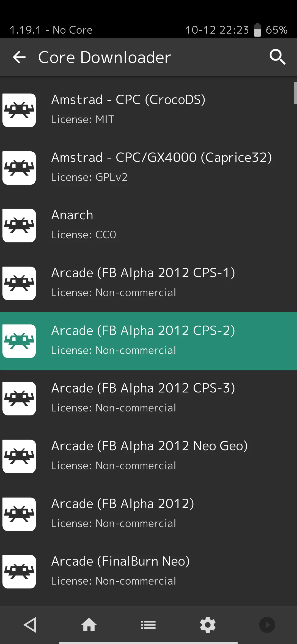Tap the highlighted CPS-2 core icon
297x644 pixels.
(19, 341)
